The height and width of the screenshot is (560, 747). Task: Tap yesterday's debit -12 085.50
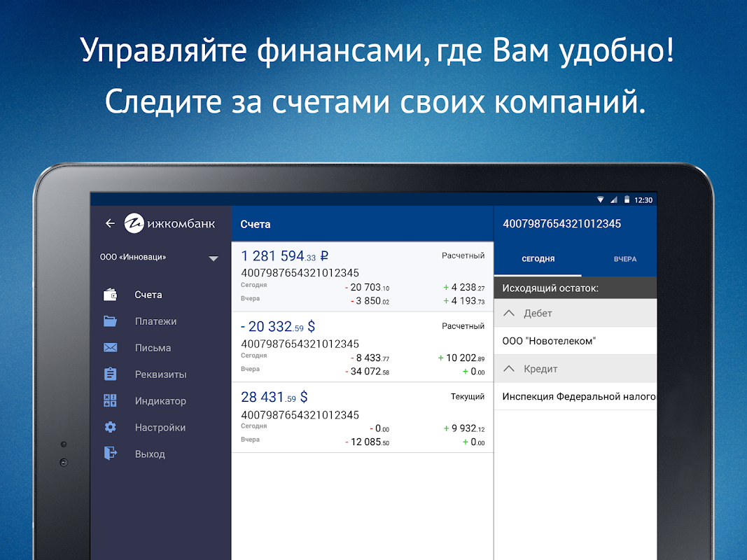coord(367,442)
